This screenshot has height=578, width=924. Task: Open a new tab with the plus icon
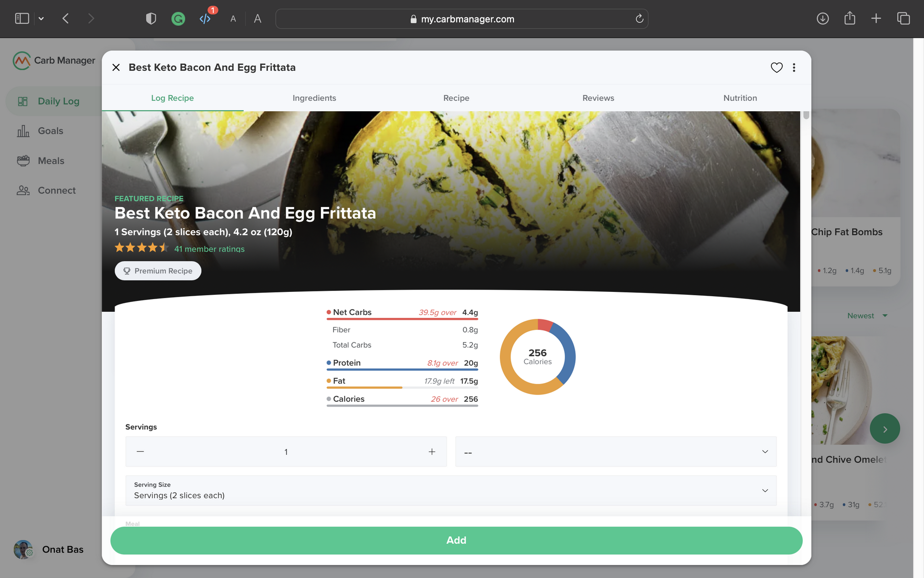tap(876, 19)
